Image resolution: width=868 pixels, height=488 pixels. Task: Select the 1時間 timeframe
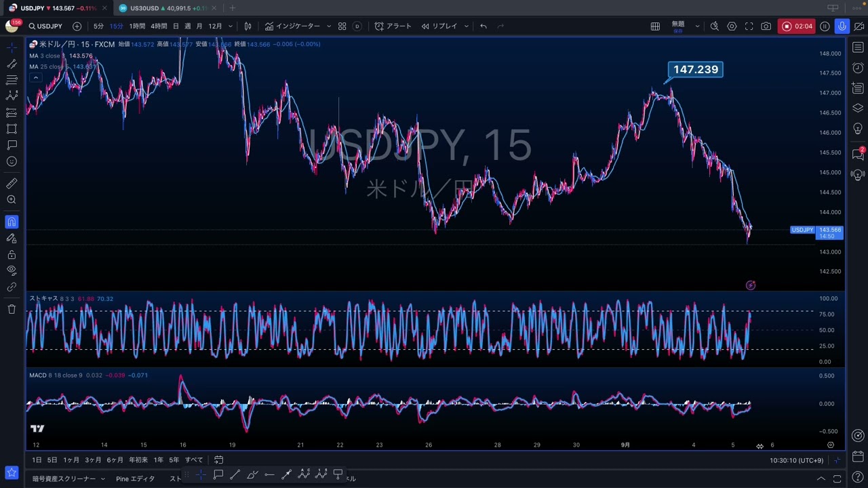click(x=137, y=26)
